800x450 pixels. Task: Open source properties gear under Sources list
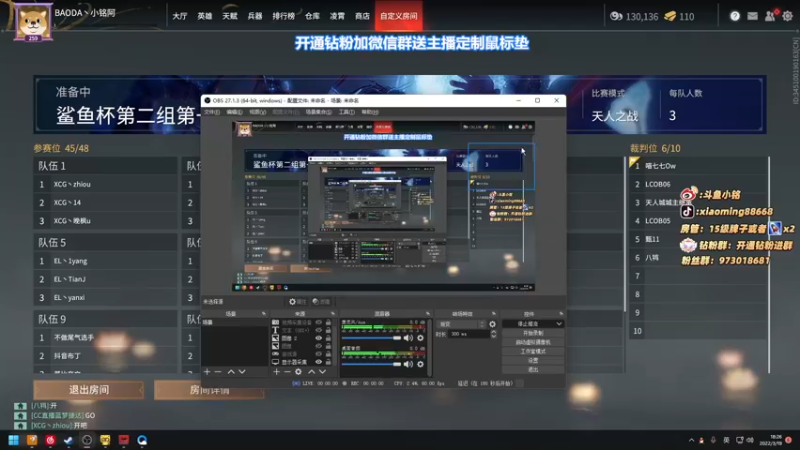click(x=298, y=371)
